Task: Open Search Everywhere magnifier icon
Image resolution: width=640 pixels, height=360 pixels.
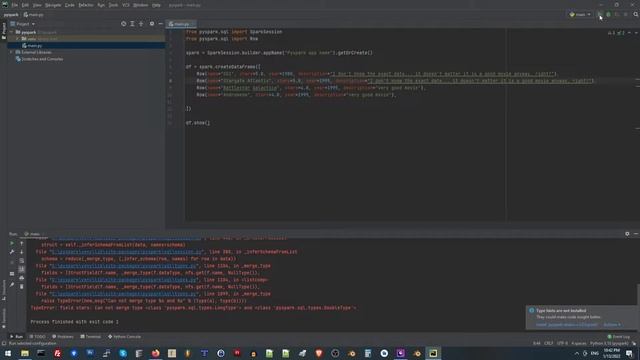Action: pyautogui.click(x=636, y=14)
